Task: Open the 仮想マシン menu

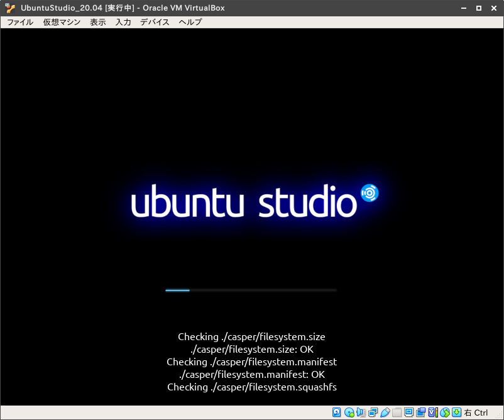Action: pos(62,22)
